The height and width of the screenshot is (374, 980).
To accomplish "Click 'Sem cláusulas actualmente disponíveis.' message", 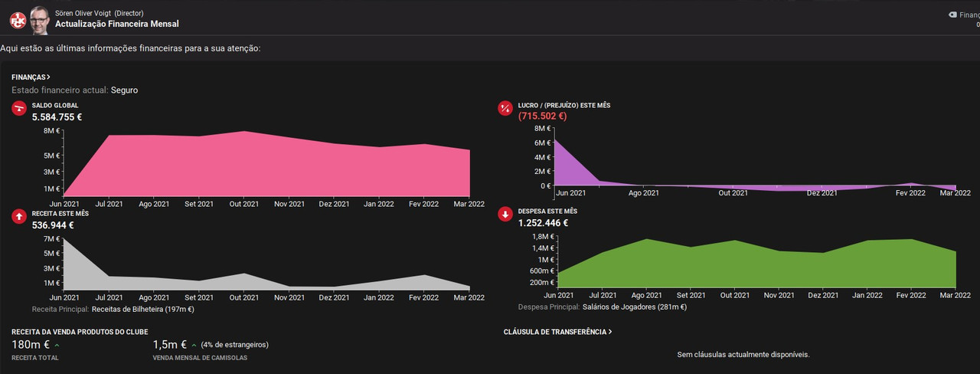I will 743,355.
